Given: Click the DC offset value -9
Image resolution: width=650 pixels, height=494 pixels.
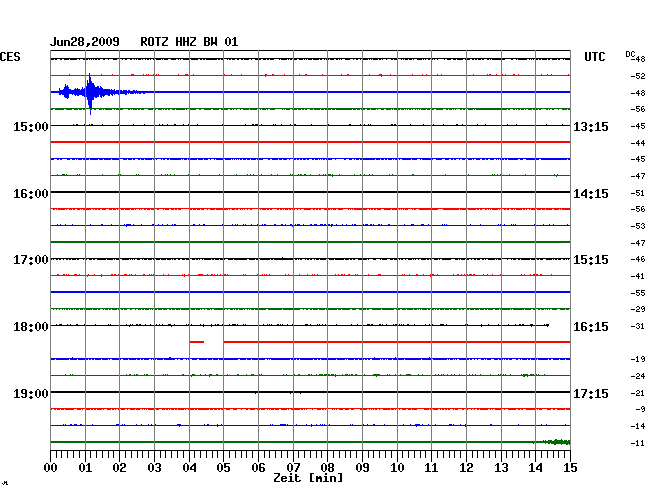Looking at the screenshot, I should (640, 409).
